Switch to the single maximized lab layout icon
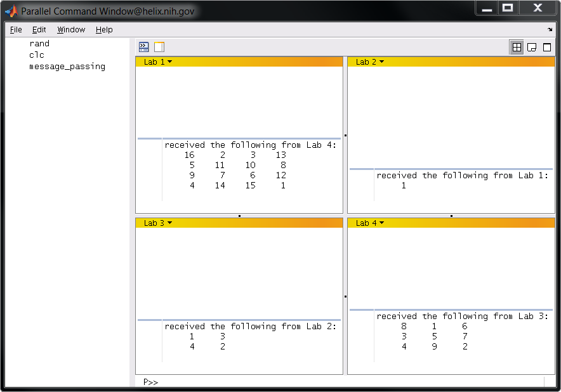 [546, 46]
